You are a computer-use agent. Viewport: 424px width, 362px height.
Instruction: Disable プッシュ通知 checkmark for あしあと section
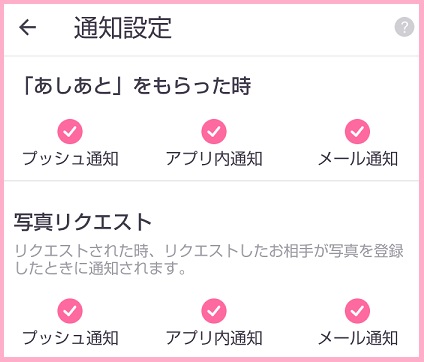point(70,131)
